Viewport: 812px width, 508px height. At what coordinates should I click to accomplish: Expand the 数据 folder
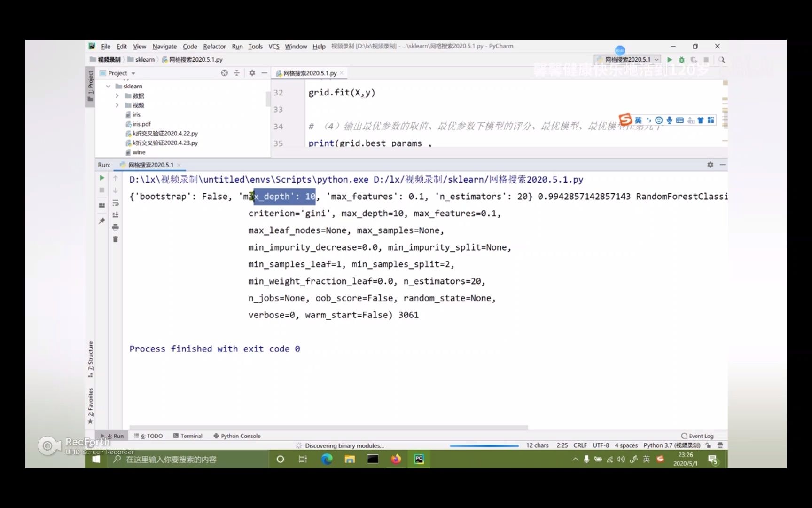tap(117, 96)
